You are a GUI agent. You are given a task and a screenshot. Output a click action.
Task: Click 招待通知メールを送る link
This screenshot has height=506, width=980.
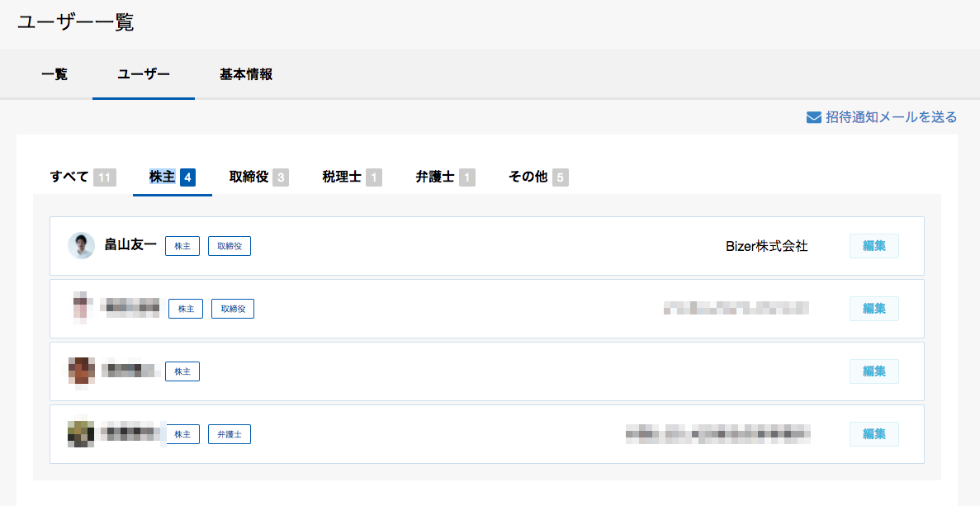click(891, 117)
